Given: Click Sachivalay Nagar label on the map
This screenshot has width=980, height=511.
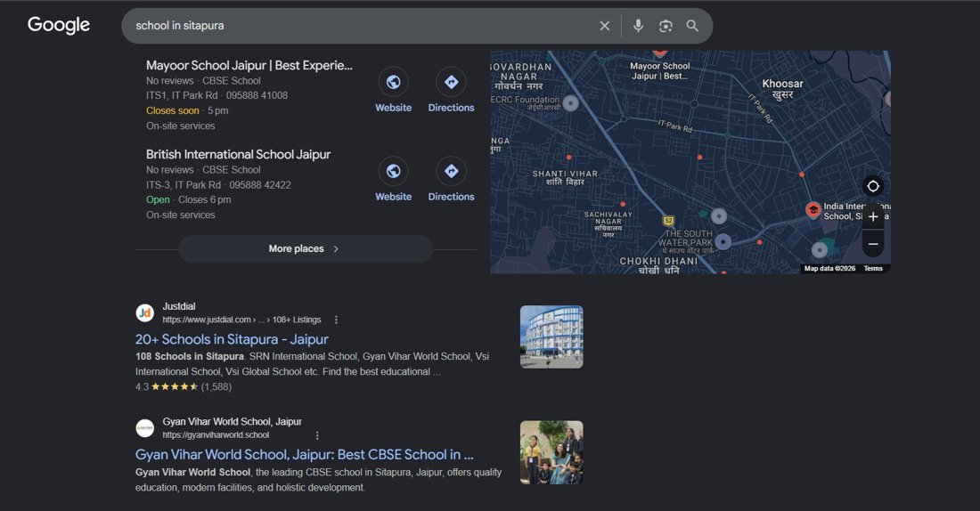Looking at the screenshot, I should [608, 223].
